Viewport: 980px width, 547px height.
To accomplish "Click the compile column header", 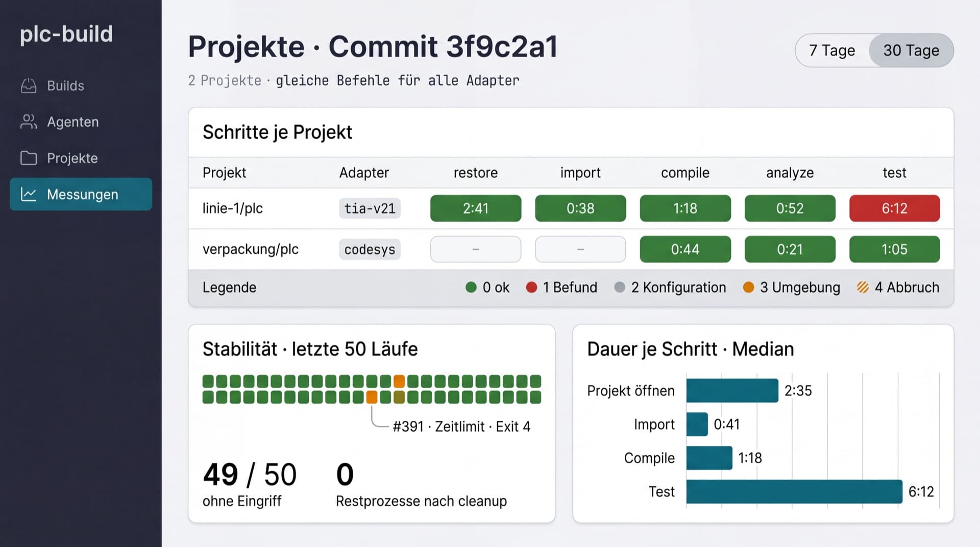I will 685,173.
